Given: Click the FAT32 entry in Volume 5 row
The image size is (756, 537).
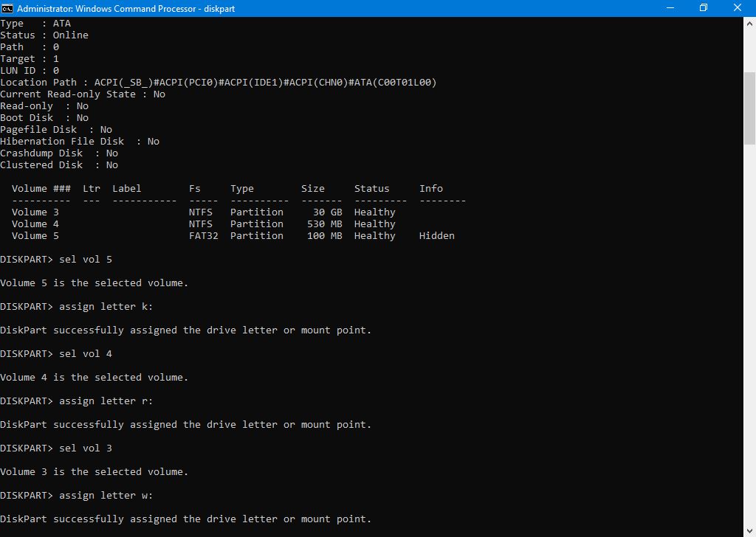Looking at the screenshot, I should click(x=203, y=236).
